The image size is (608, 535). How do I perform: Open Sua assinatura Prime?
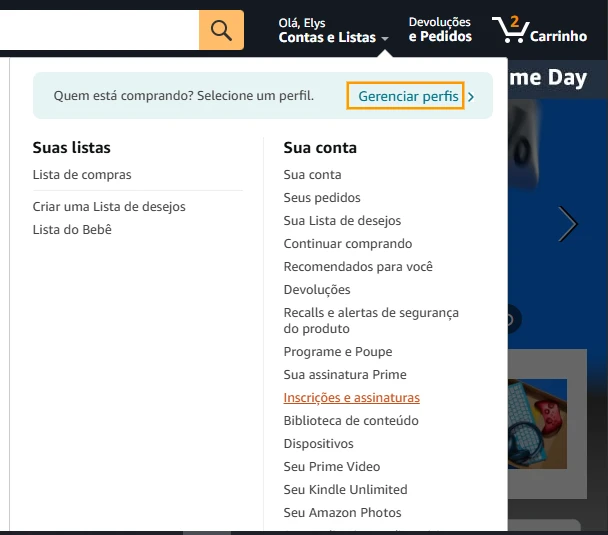345,374
